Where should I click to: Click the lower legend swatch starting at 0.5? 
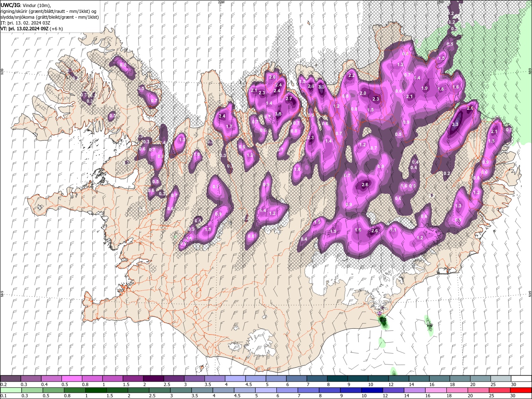point(53,390)
